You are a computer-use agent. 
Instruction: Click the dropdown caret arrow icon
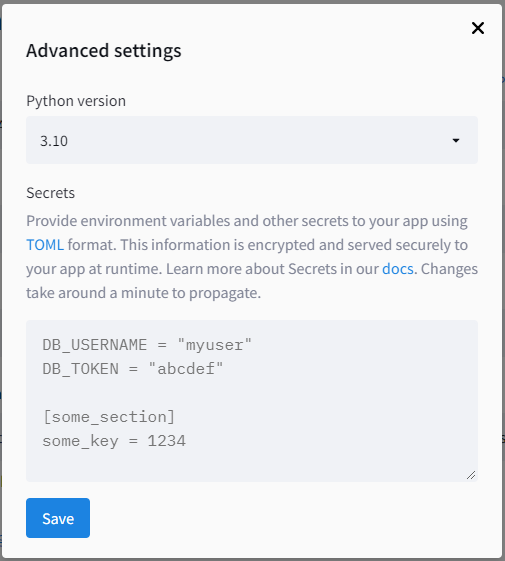456,141
